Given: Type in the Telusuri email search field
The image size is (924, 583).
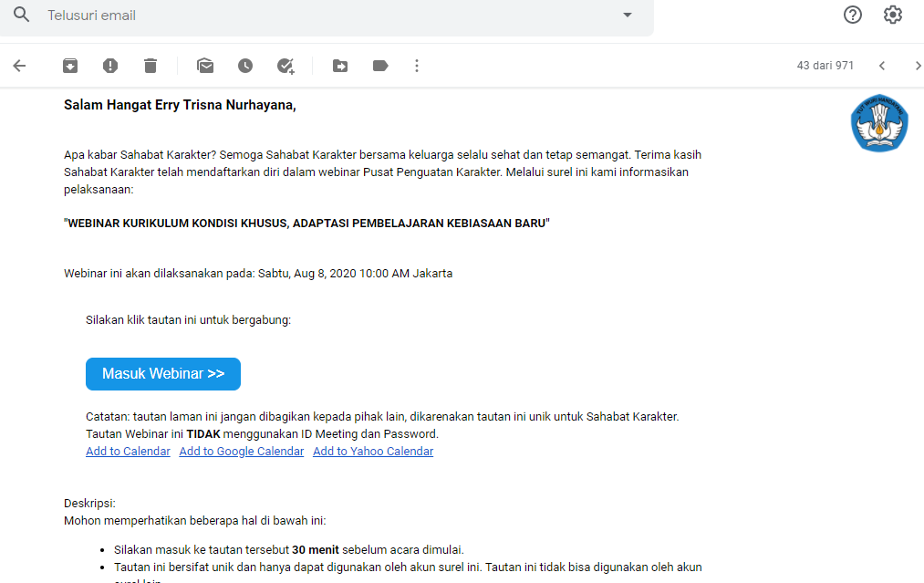Looking at the screenshot, I should (x=319, y=16).
